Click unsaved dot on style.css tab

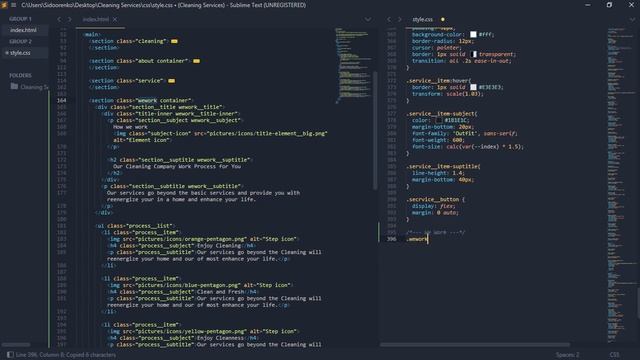pos(442,19)
